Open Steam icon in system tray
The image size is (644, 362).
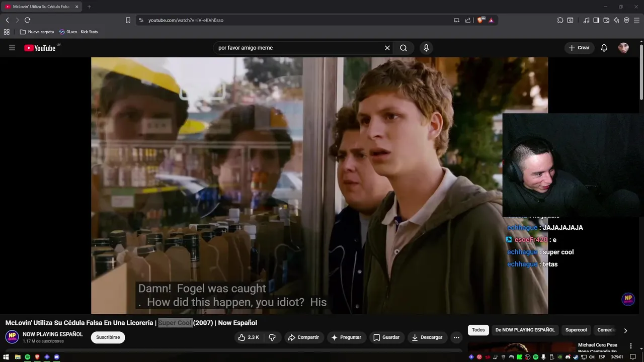pos(576,357)
